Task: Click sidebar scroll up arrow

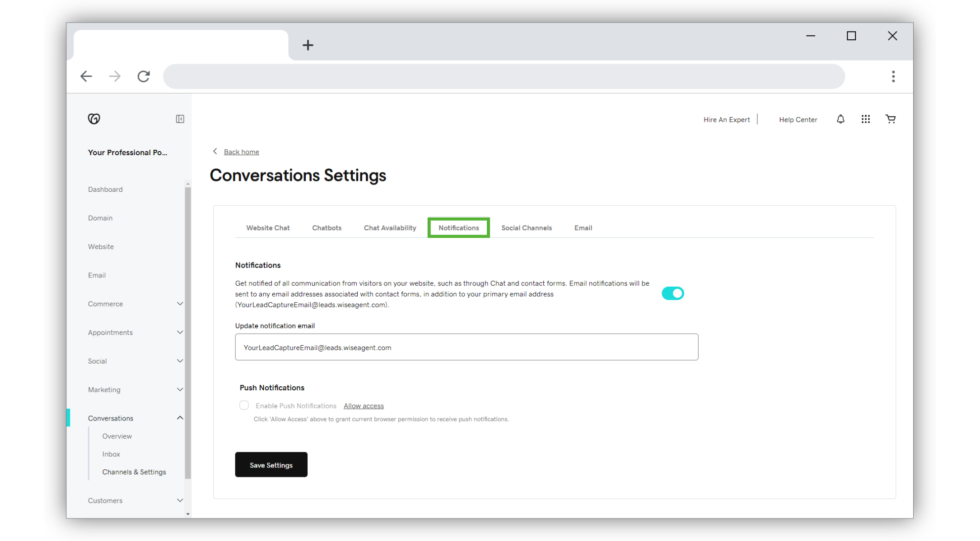Action: pos(188,184)
